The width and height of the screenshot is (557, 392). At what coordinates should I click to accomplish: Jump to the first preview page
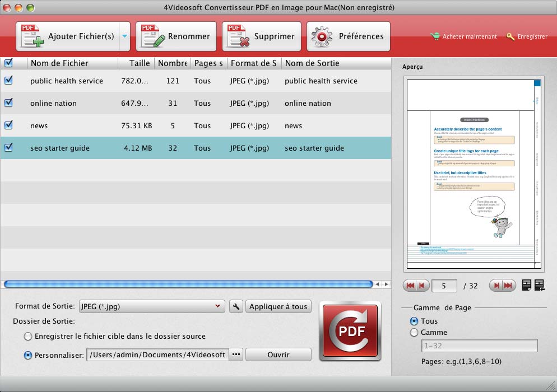pyautogui.click(x=410, y=286)
